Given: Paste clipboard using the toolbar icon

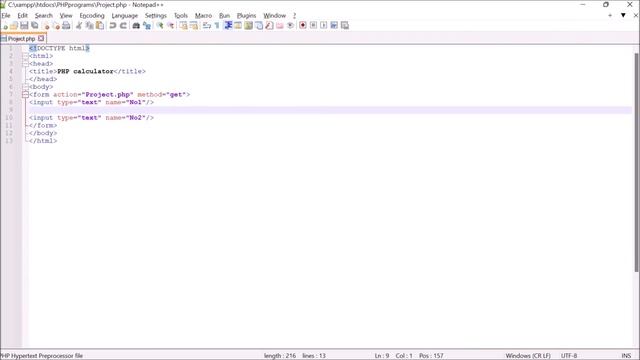Looking at the screenshot, I should 100,26.
